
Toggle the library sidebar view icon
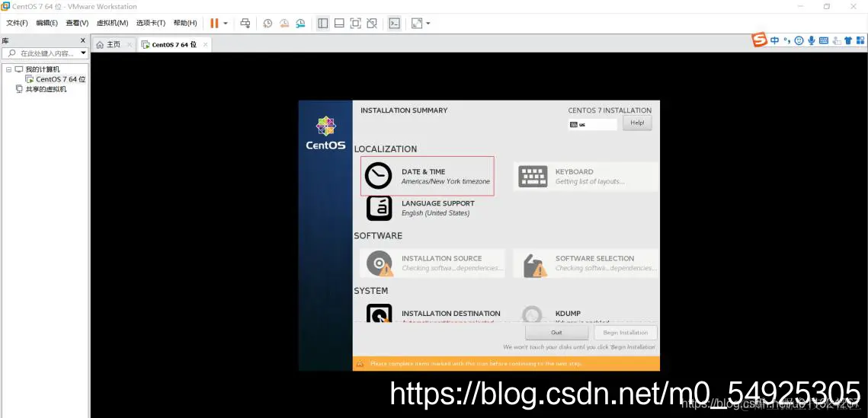click(x=322, y=23)
